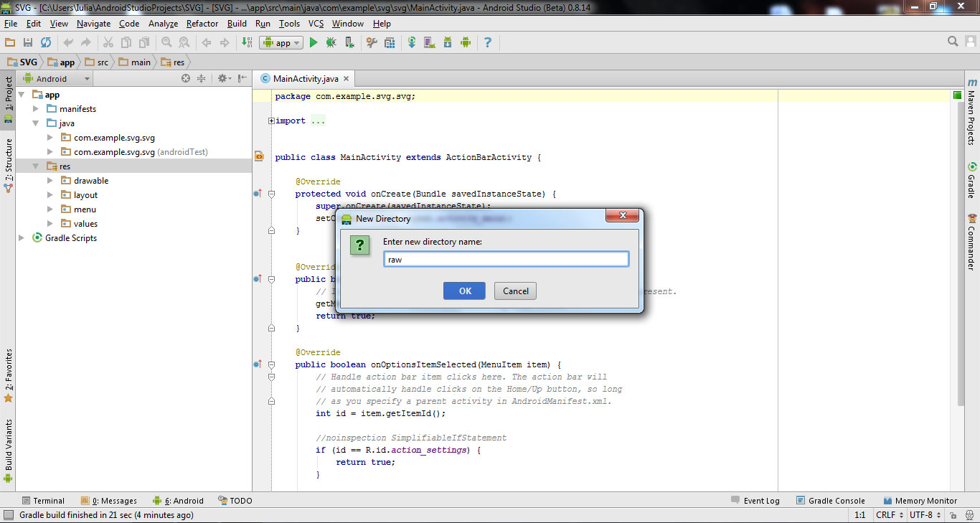Open the VCS menu
Viewport: 980px width, 523px height.
click(316, 24)
